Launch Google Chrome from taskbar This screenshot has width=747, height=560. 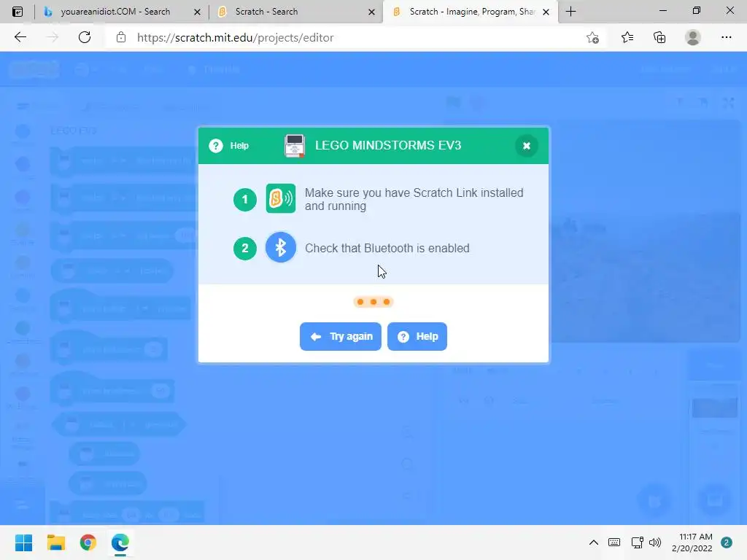(88, 542)
